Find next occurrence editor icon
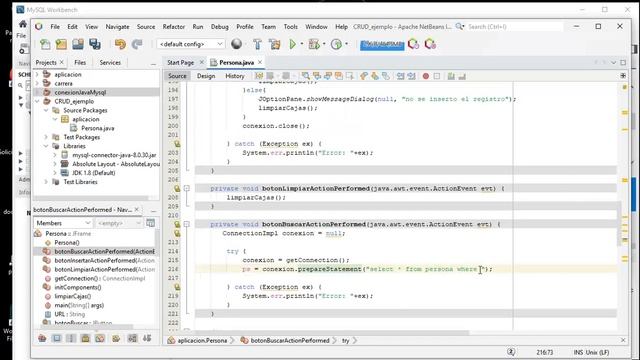Viewport: 640px width, 360px height. click(328, 76)
